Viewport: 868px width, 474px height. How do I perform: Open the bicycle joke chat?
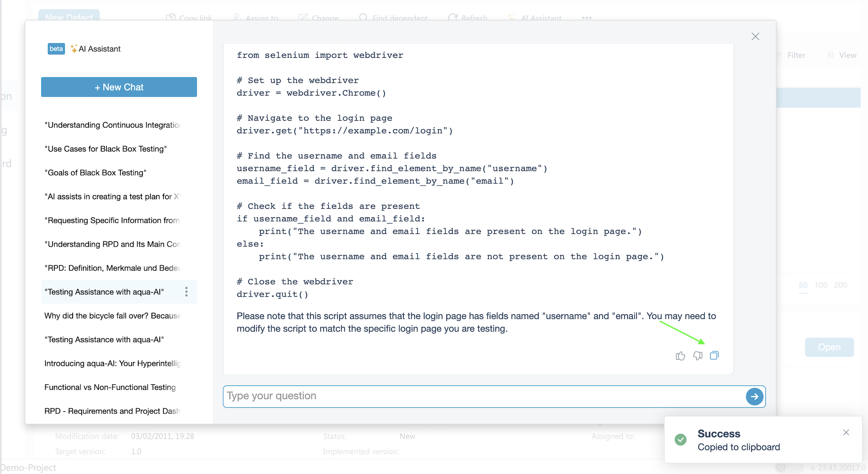(112, 316)
